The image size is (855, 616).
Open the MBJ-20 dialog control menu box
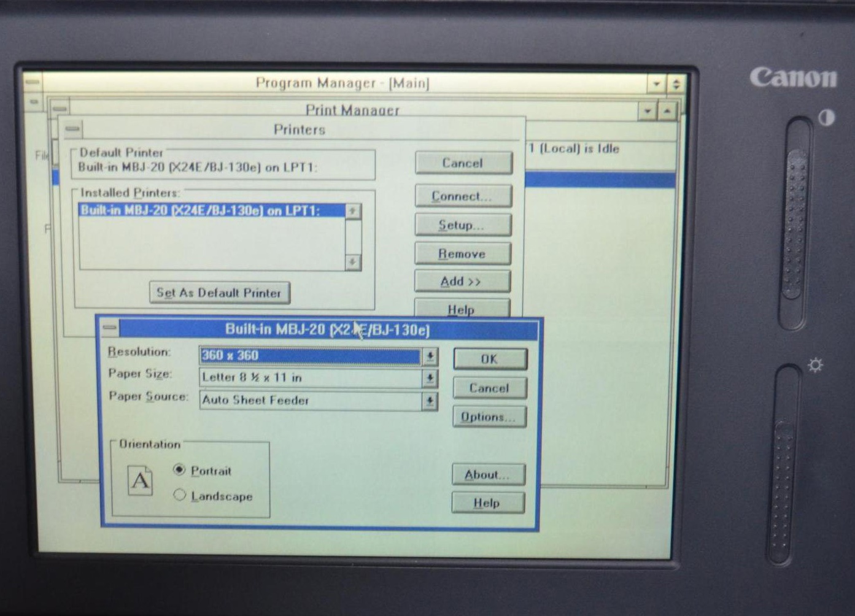109,328
